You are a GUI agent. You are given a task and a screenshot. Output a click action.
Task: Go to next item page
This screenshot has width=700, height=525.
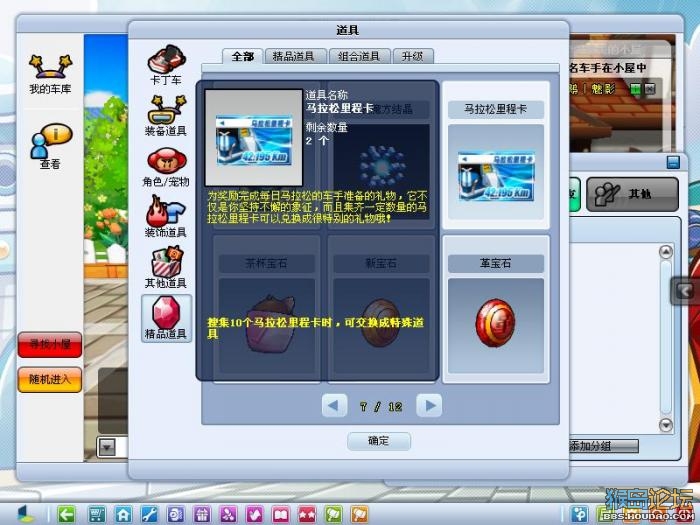coord(429,406)
